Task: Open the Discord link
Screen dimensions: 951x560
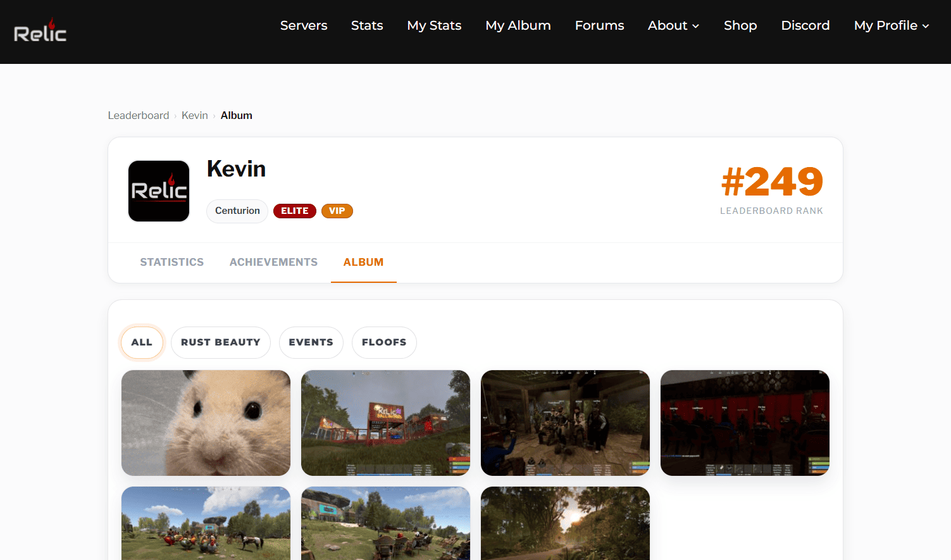Action: coord(805,25)
